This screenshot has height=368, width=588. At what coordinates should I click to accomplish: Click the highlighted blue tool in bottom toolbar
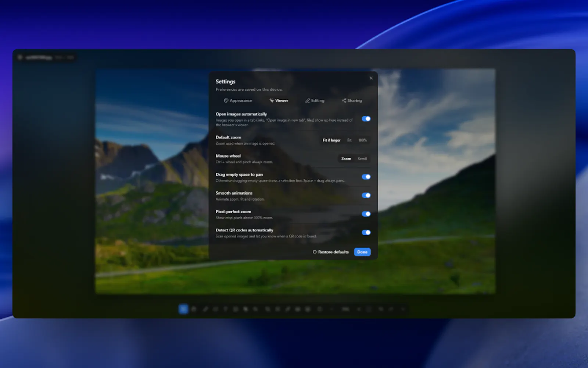point(183,309)
